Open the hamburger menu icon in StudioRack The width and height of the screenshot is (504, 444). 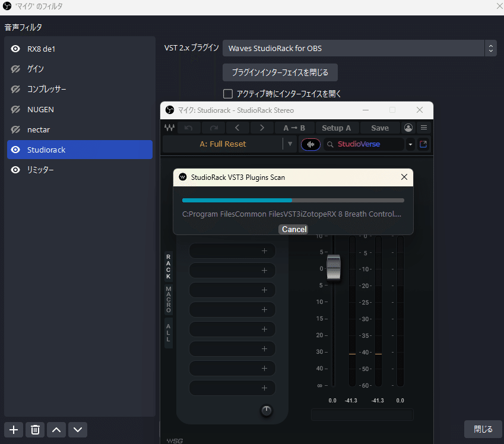point(424,127)
